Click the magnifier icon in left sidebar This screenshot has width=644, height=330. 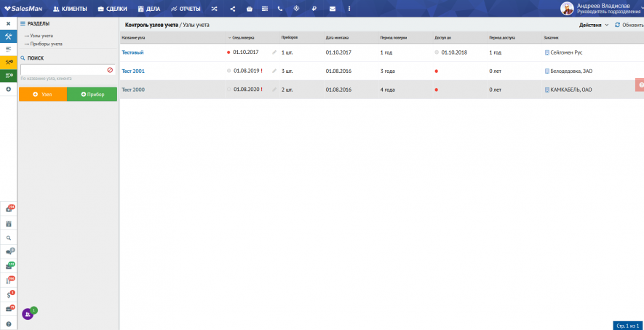[9, 237]
